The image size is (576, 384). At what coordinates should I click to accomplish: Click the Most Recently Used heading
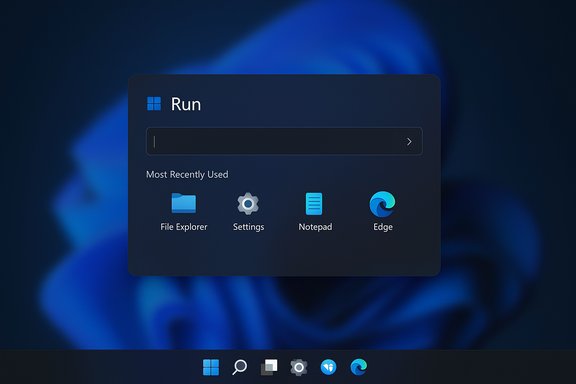187,175
